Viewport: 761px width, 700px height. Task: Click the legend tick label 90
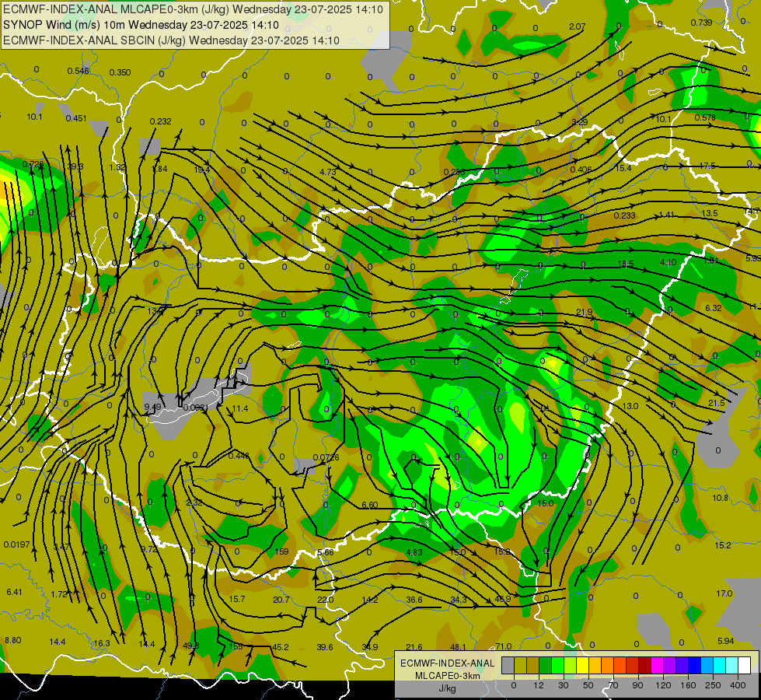click(x=637, y=685)
